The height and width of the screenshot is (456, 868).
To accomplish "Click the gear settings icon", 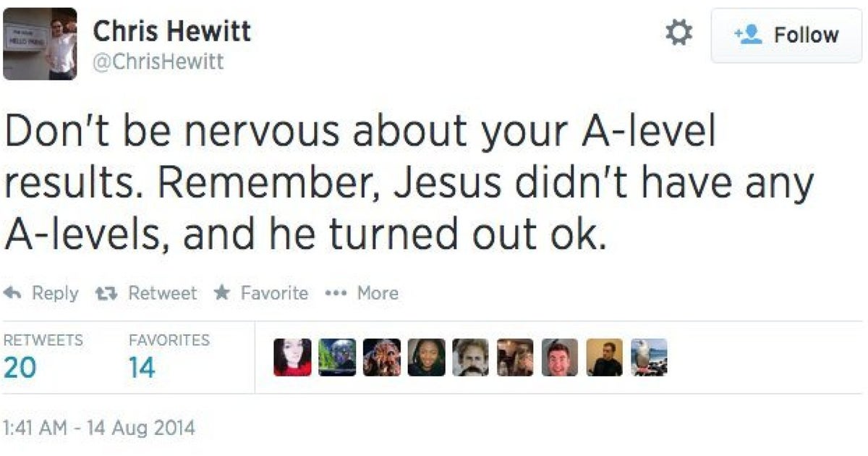I will click(678, 33).
